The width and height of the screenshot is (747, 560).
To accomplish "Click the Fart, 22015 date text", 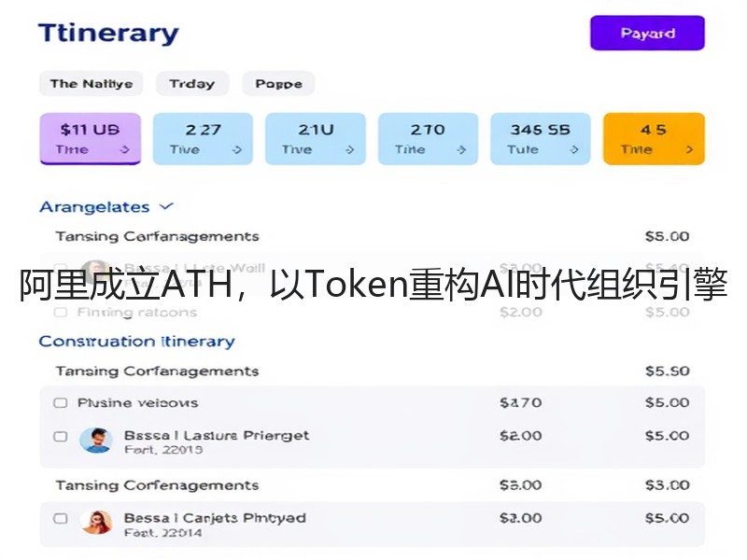I will [163, 450].
